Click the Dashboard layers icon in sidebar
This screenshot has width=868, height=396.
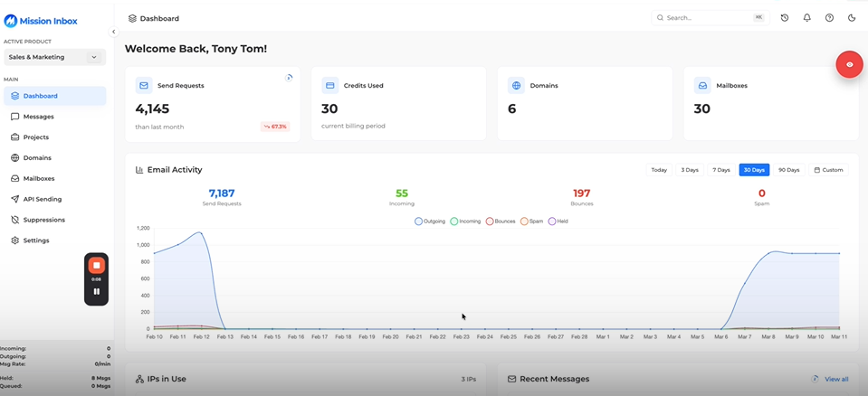tap(15, 96)
